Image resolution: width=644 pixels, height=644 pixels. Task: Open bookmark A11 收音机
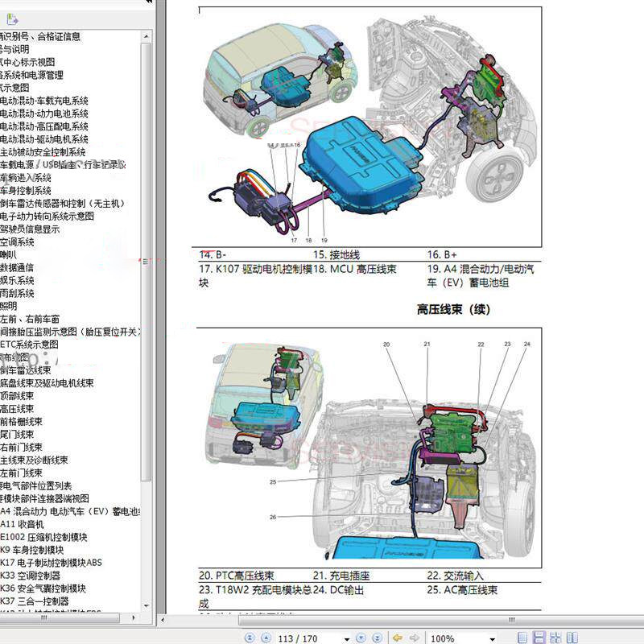pos(22,524)
